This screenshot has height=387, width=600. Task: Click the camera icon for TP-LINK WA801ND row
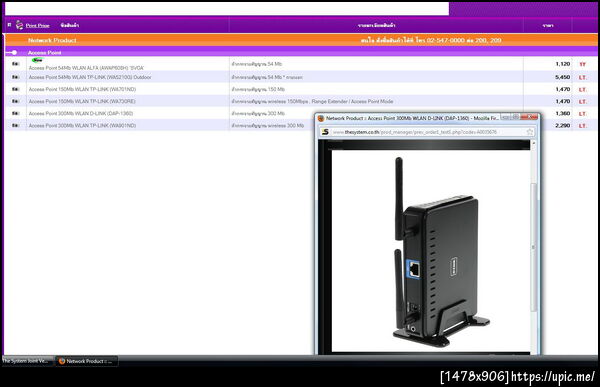click(x=15, y=126)
